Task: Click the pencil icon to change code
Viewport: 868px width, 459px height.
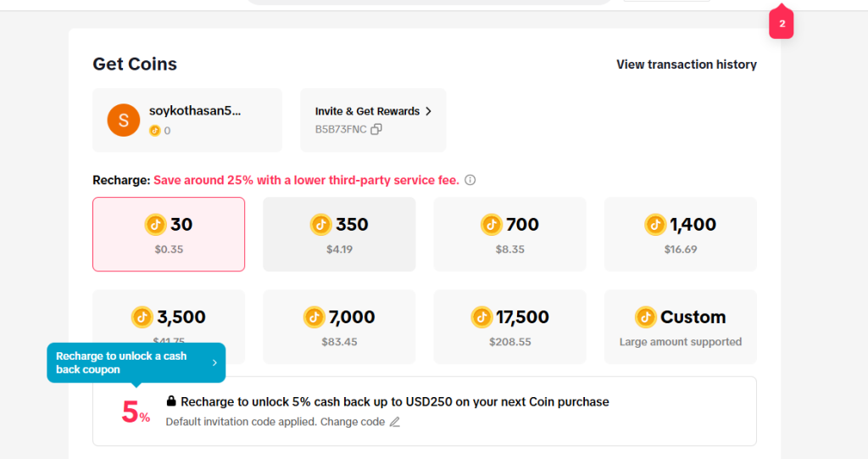Action: (x=394, y=422)
